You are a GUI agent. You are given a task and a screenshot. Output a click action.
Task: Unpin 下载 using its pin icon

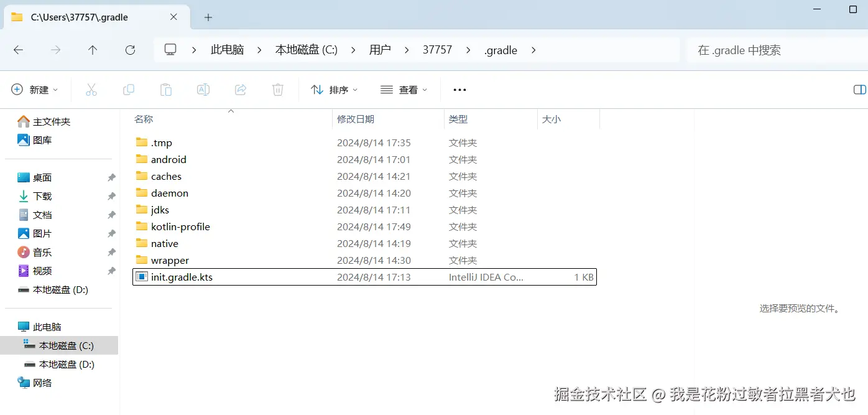point(111,196)
